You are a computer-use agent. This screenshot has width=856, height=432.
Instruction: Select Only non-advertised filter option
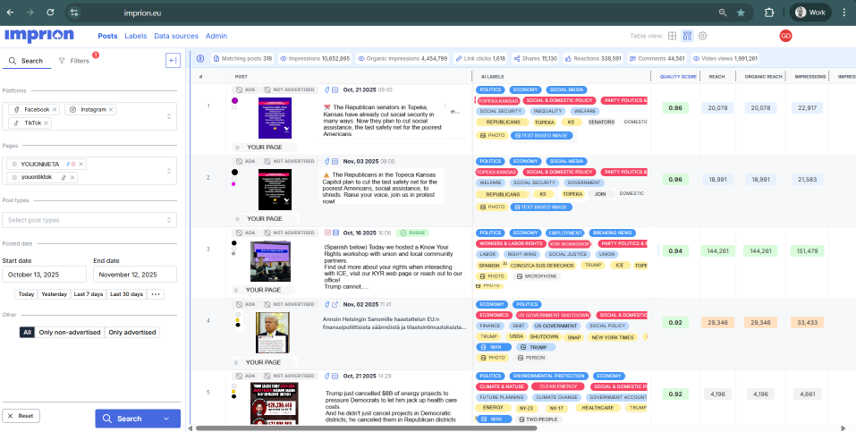pyautogui.click(x=69, y=332)
